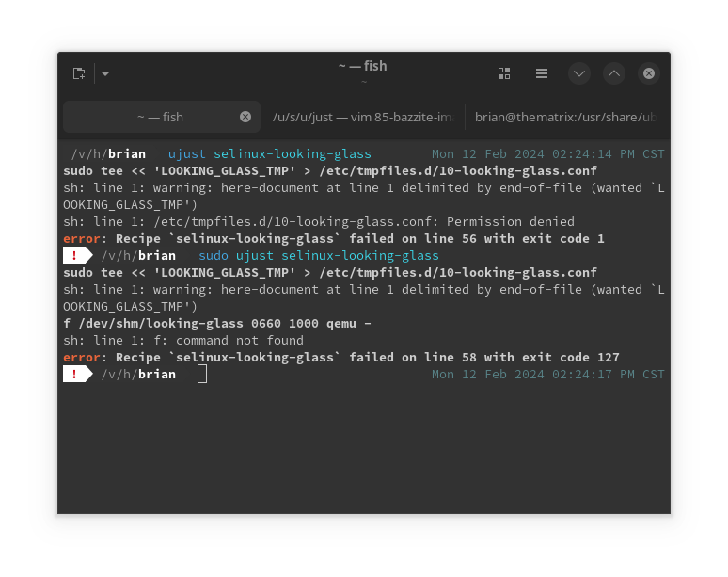Switch to the vim 85-bazzite tab
The width and height of the screenshot is (728, 577).
(x=363, y=117)
